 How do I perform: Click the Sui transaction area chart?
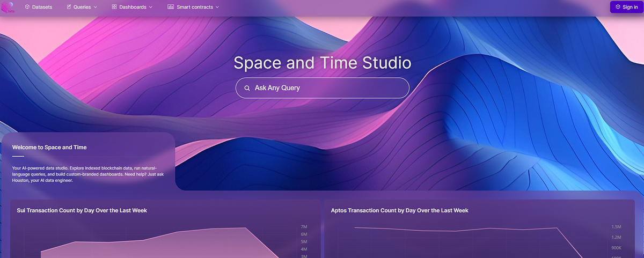pos(161,242)
